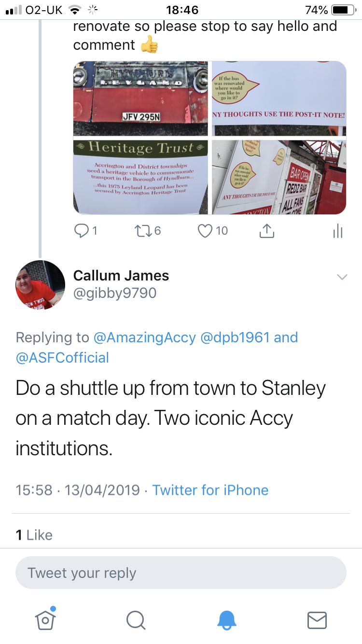Tap the Twitter for iPhone link

(x=210, y=490)
